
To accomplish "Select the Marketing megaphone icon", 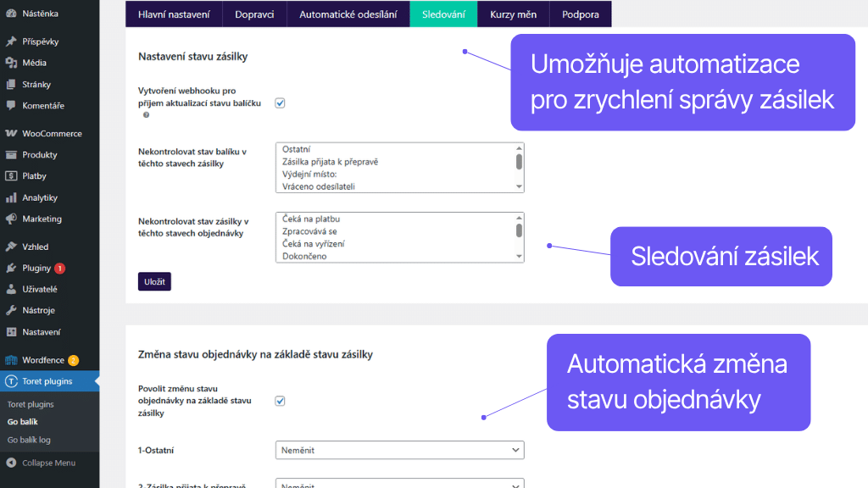I will pyautogui.click(x=11, y=219).
